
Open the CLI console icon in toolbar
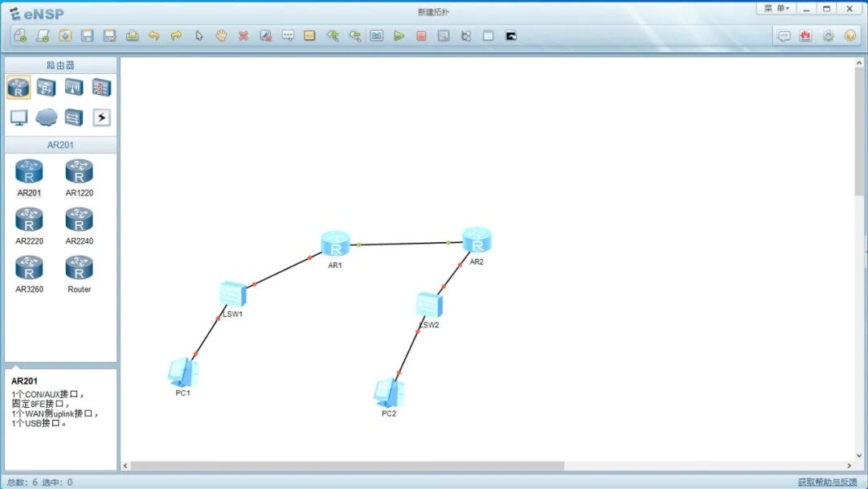point(511,36)
